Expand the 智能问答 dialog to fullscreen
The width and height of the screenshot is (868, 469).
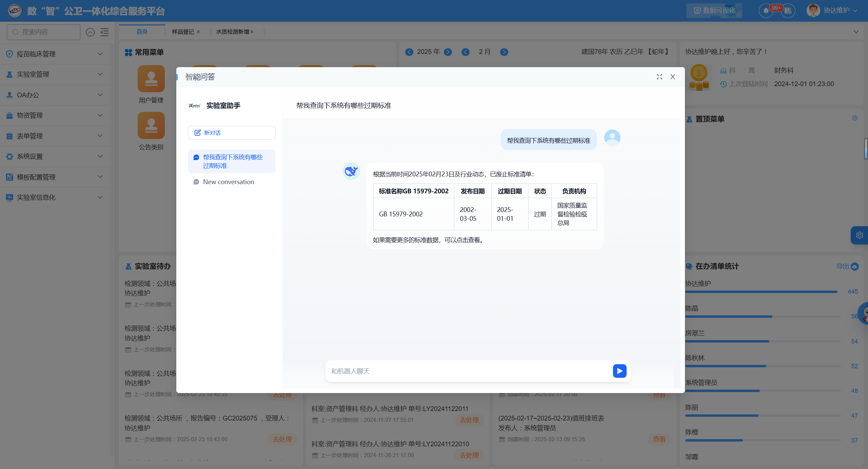coord(659,77)
